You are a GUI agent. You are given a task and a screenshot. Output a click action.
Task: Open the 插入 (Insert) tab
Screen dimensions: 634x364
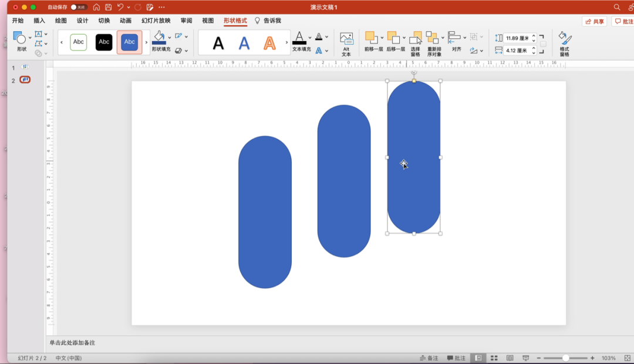coord(39,21)
